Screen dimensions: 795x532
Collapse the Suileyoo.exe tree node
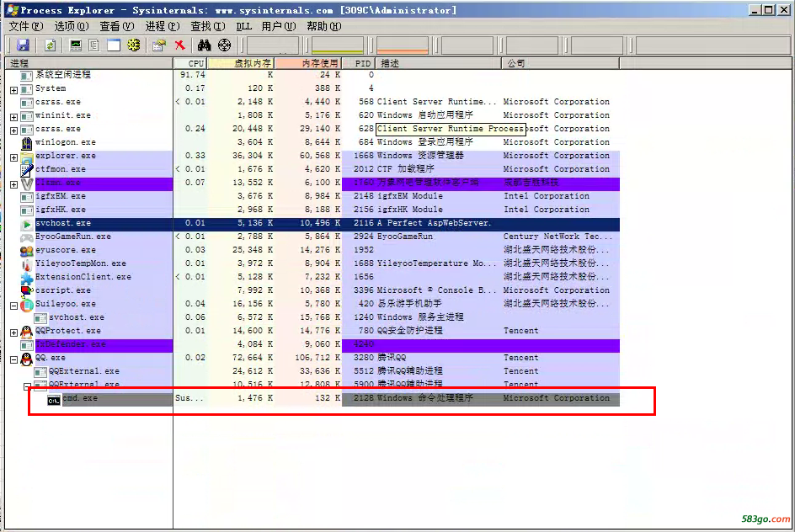point(13,306)
